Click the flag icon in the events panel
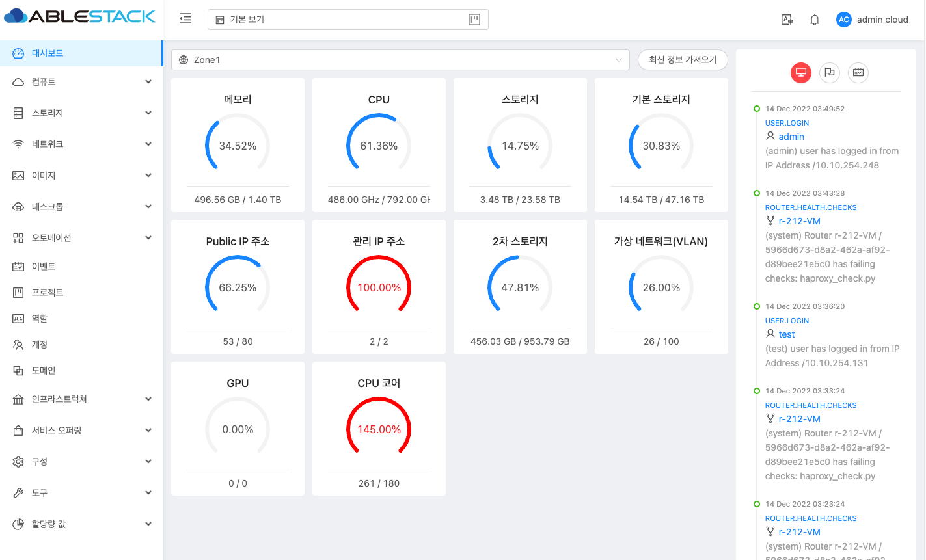The height and width of the screenshot is (560, 926). [829, 73]
